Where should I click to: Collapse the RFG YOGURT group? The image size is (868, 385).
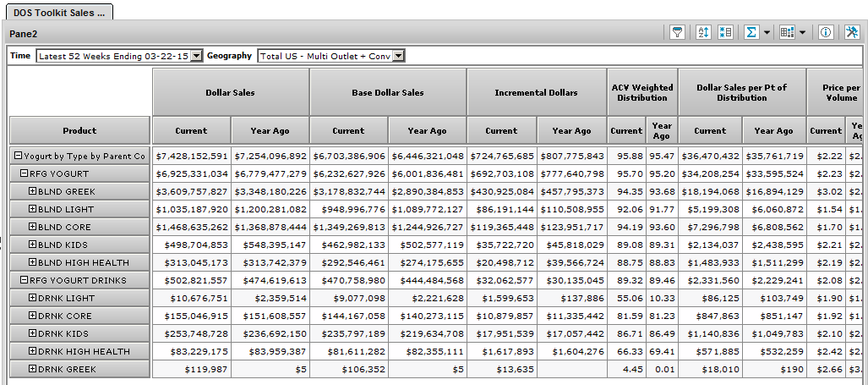pos(25,173)
